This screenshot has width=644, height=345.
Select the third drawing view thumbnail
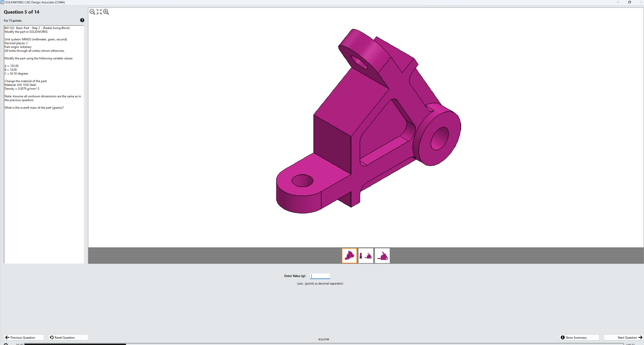click(382, 255)
